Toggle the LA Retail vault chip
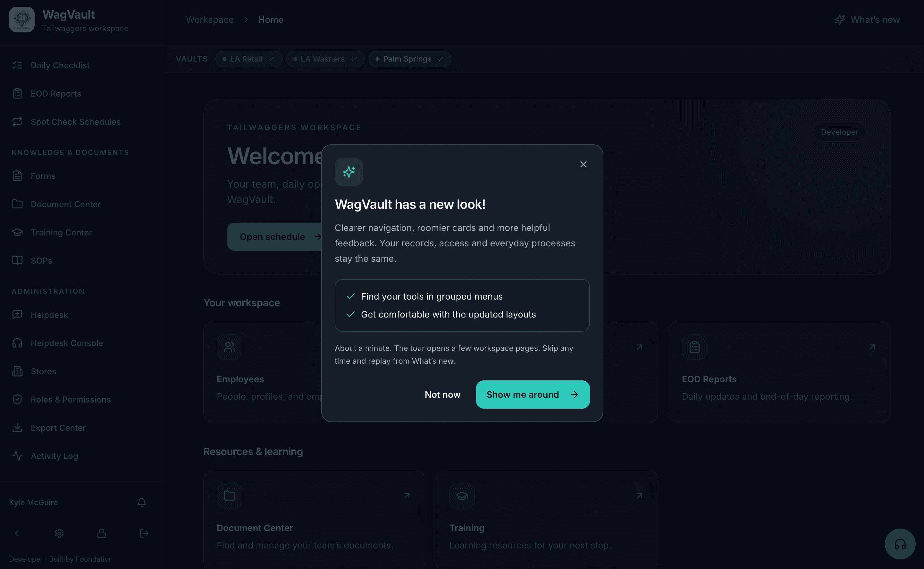The image size is (924, 569). point(248,59)
